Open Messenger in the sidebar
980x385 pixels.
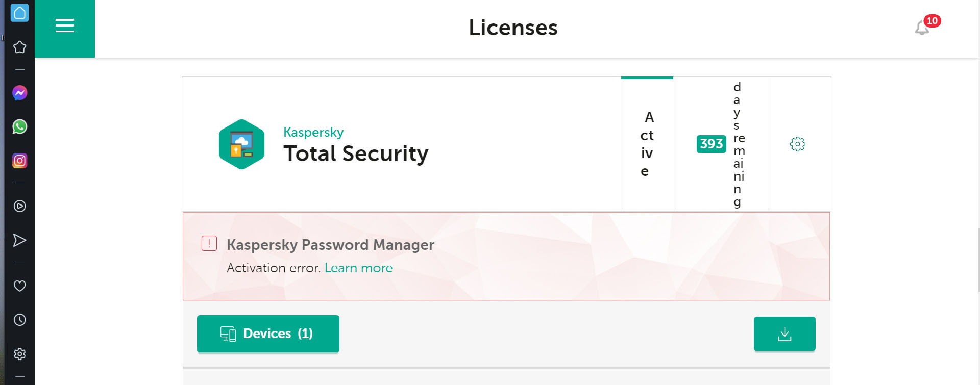(20, 93)
